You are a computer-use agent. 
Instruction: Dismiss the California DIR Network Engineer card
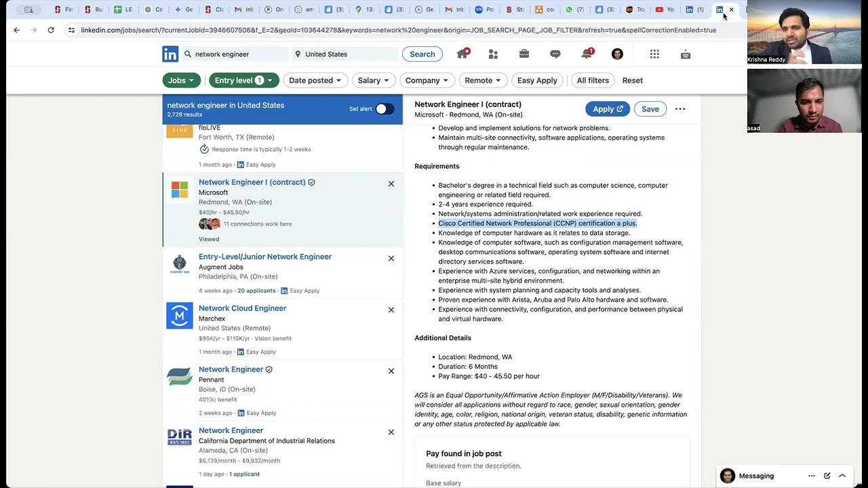pyautogui.click(x=391, y=432)
